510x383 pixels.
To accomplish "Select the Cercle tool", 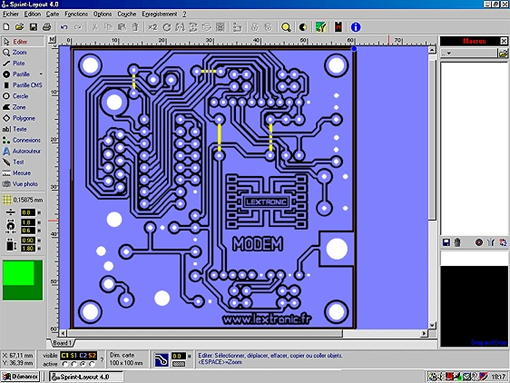I will pyautogui.click(x=23, y=96).
